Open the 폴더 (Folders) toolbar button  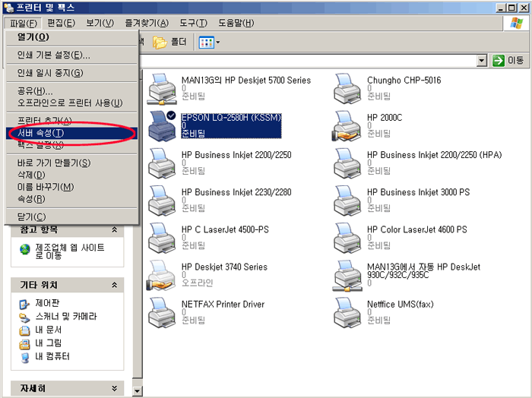pyautogui.click(x=170, y=42)
